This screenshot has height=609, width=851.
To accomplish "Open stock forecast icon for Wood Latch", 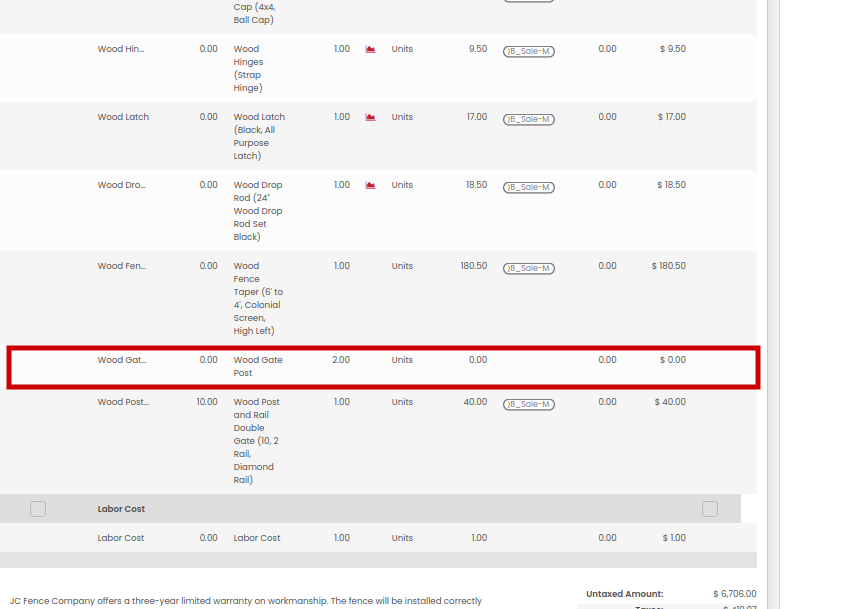I will tap(370, 117).
